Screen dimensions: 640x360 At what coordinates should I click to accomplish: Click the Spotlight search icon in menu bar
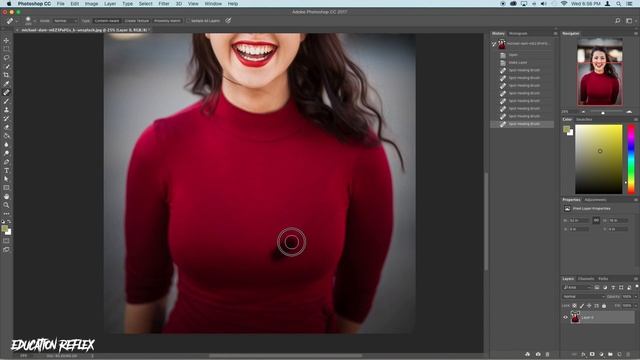click(x=619, y=4)
